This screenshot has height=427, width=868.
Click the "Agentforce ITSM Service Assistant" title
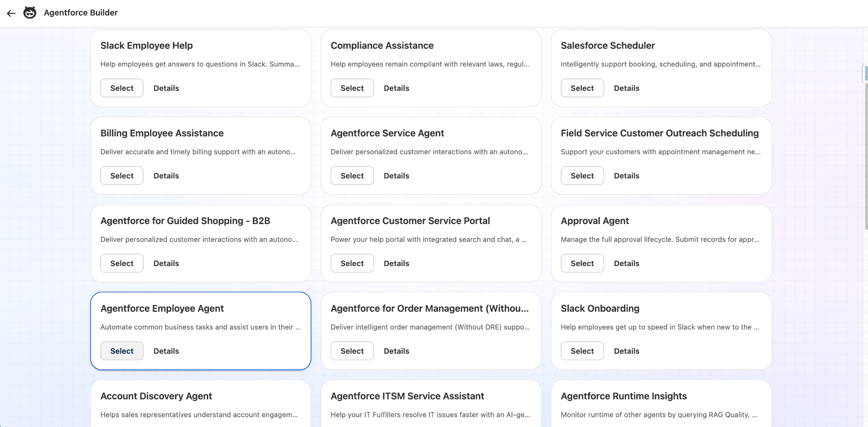tap(407, 396)
